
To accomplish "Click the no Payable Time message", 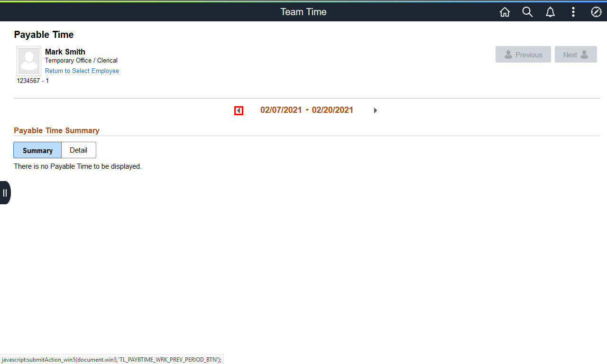I will pyautogui.click(x=77, y=166).
